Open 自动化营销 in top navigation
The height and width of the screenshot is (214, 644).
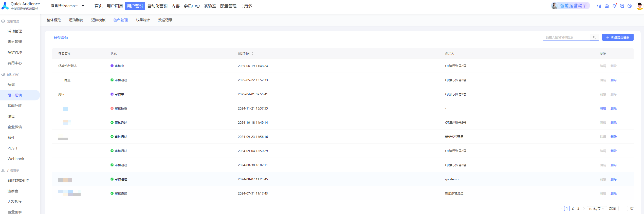click(157, 6)
